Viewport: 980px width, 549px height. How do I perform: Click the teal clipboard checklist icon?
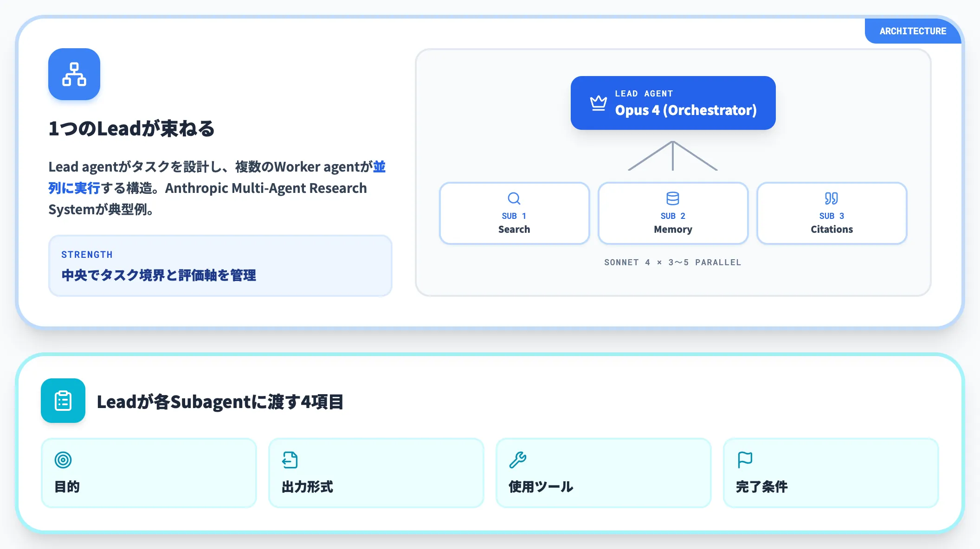coord(63,401)
